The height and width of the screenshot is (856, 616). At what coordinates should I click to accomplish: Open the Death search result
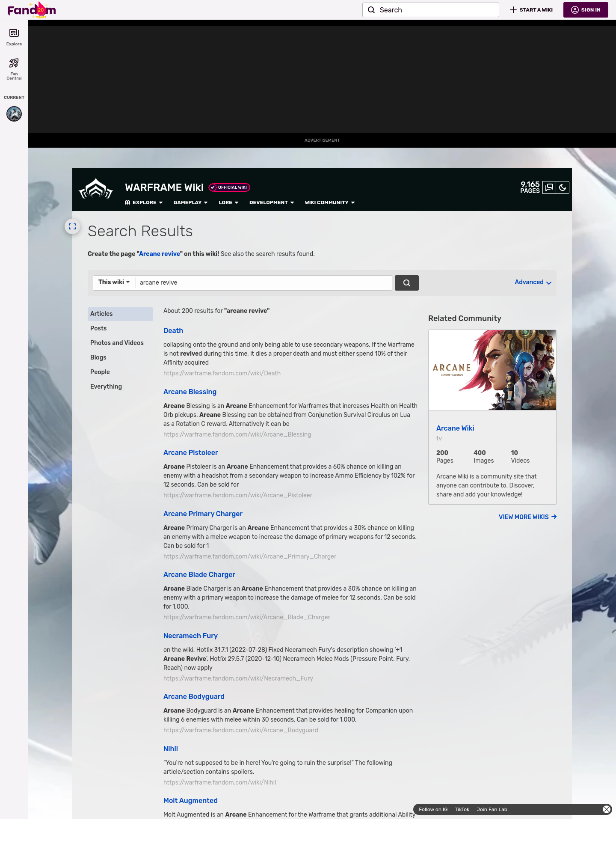(173, 330)
